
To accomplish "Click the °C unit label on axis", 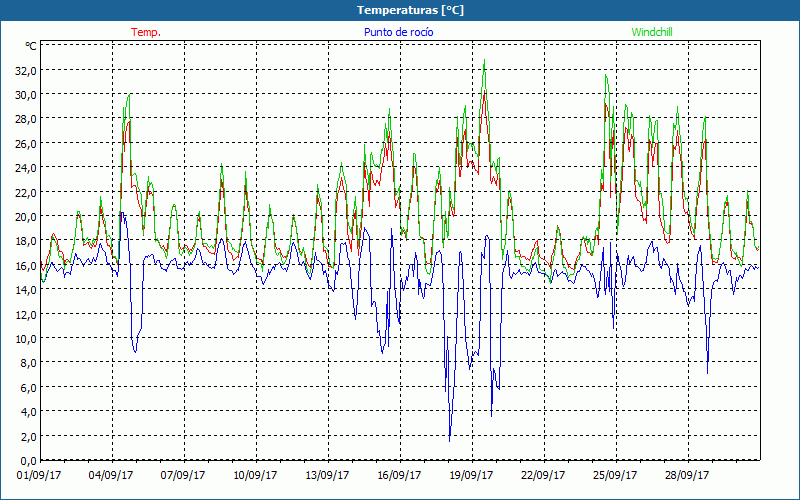I will click(x=31, y=46).
